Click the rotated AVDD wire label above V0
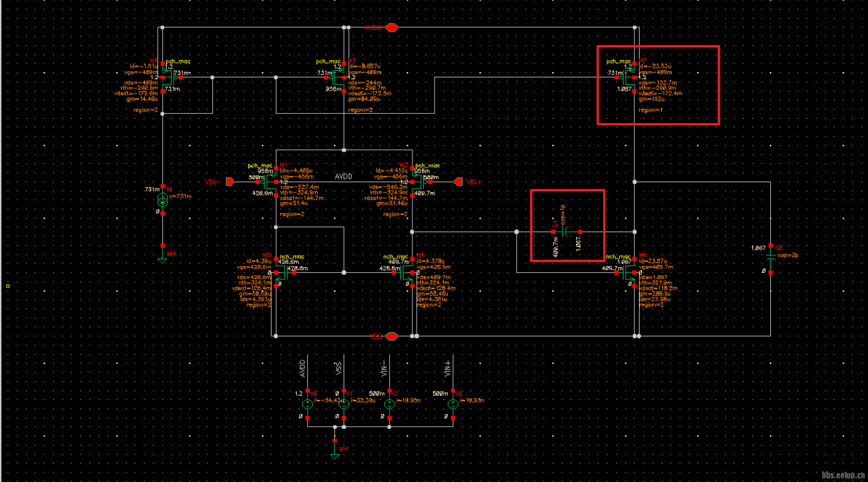868x482 pixels. (302, 369)
